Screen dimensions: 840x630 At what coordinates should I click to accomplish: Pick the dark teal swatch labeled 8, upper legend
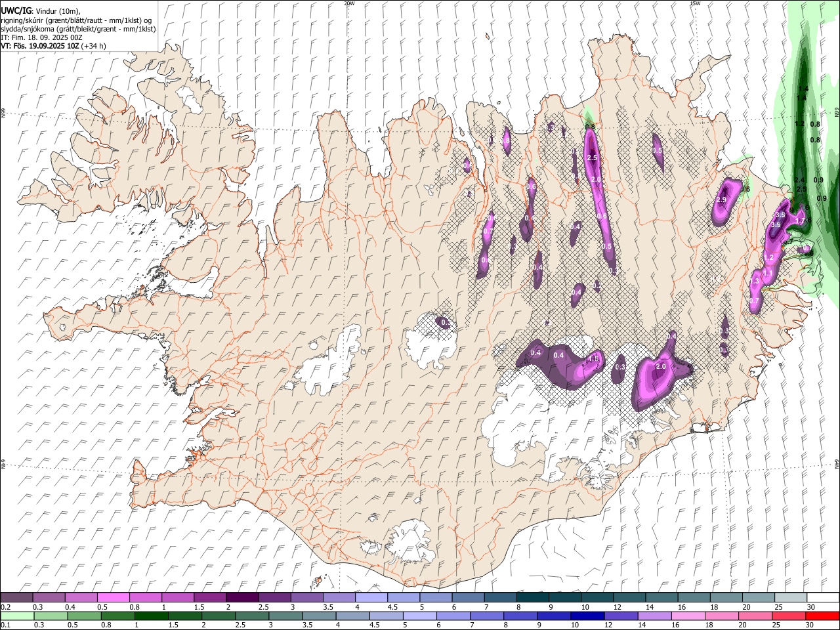pos(533,598)
